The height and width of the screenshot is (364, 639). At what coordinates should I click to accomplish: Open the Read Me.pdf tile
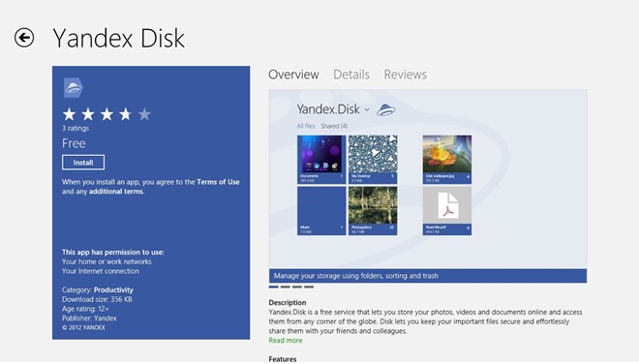447,211
